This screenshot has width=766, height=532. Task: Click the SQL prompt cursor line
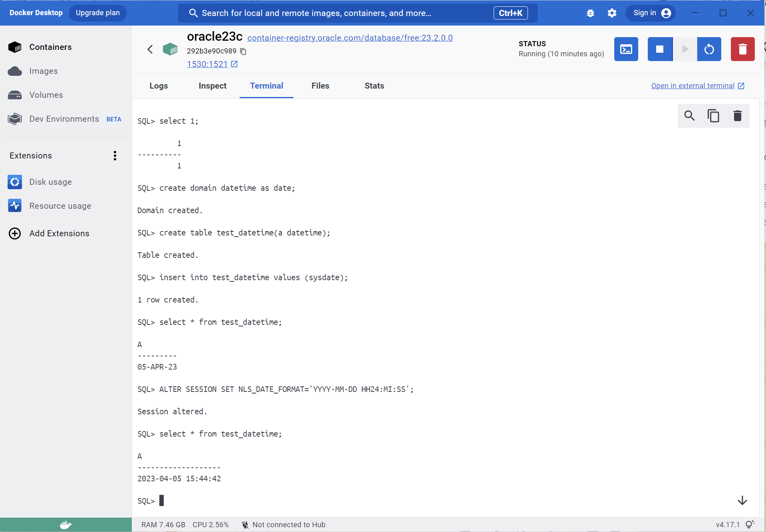point(151,501)
